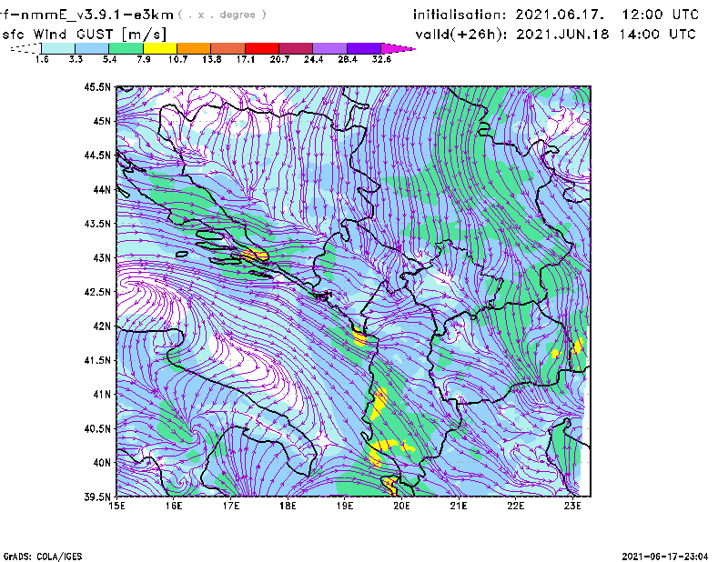Image resolution: width=728 pixels, height=562 pixels.
Task: Click the magenta arrow end of the legend
Action: pos(398,48)
